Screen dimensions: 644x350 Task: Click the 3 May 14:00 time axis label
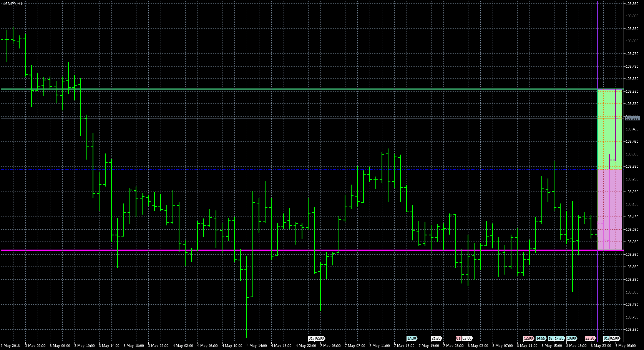[x=109, y=345]
